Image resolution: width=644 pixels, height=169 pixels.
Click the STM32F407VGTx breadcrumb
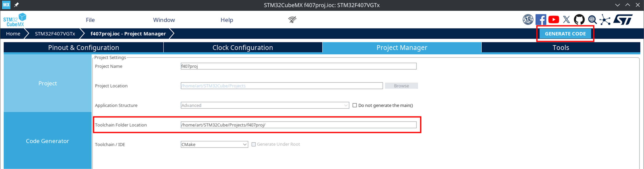click(55, 34)
